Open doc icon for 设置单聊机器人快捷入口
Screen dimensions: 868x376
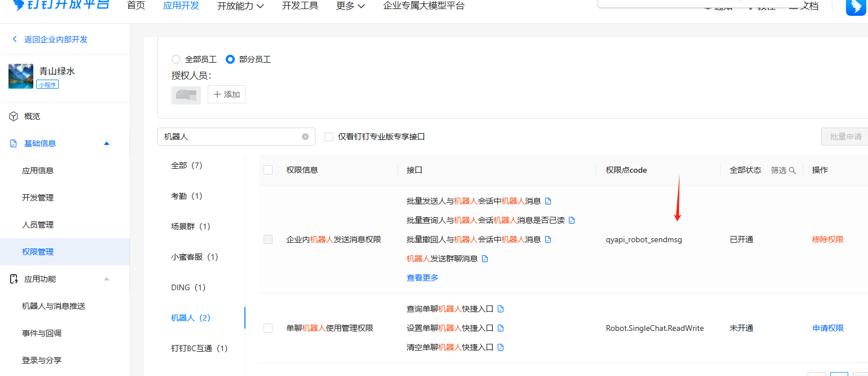pos(501,328)
